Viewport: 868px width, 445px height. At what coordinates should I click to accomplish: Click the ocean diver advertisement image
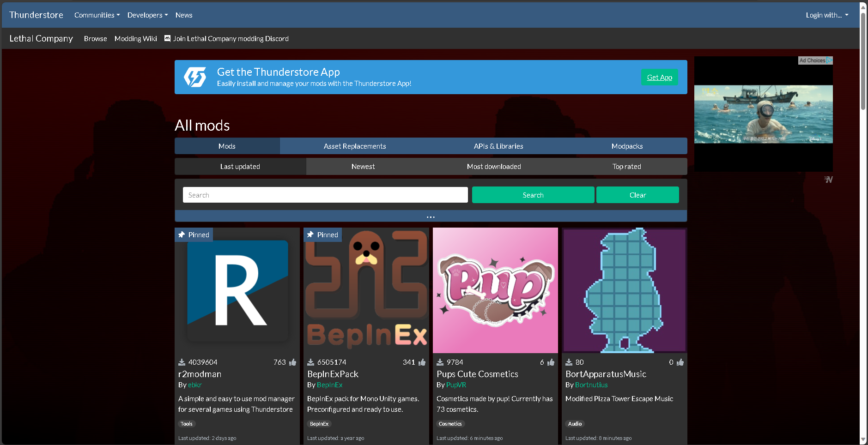click(x=764, y=114)
